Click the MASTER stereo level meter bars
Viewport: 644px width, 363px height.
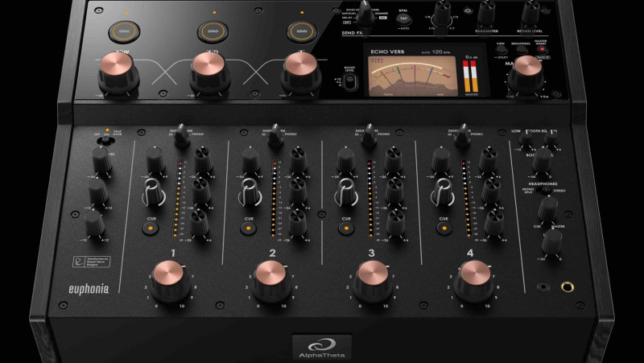(471, 76)
